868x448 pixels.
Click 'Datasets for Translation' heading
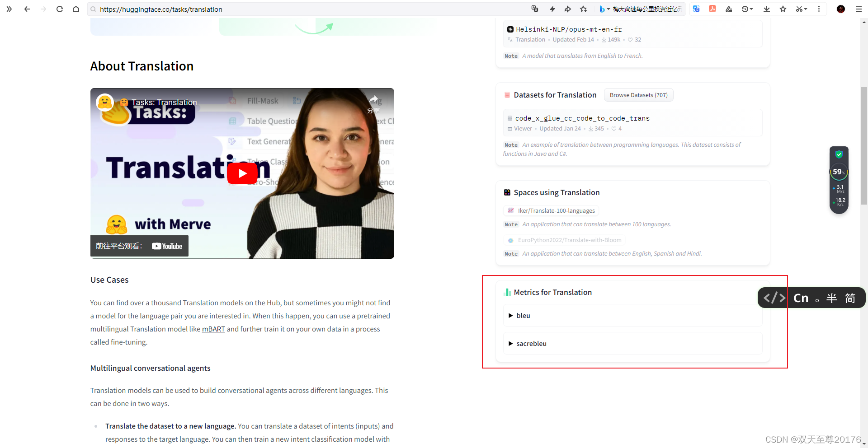tap(555, 95)
